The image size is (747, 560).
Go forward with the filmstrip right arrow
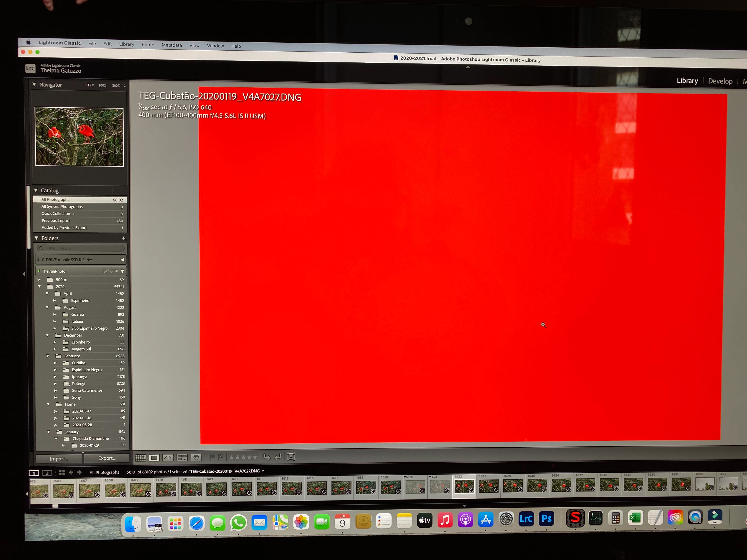80,472
